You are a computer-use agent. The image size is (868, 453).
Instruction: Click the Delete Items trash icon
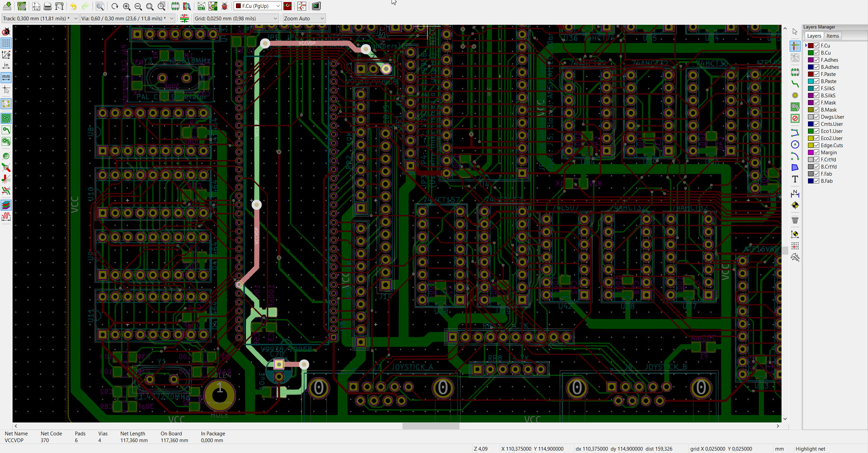click(x=795, y=220)
